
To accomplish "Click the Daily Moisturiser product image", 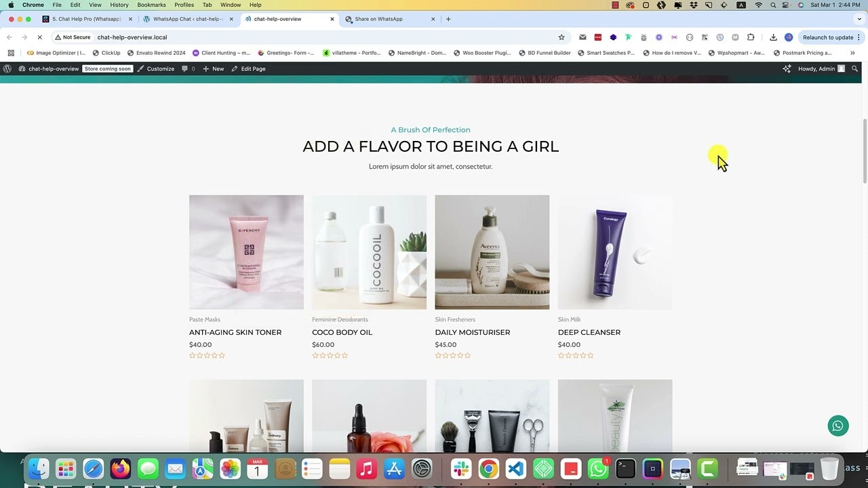I will tap(492, 252).
